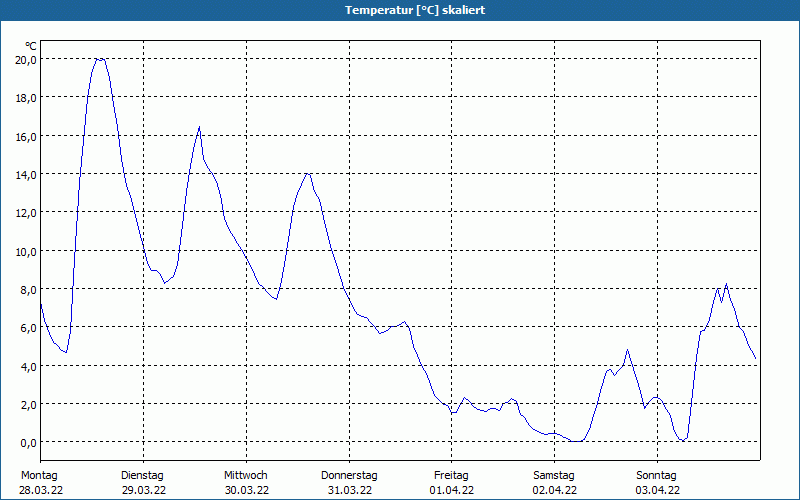Select the 29.03.22 date label
This screenshot has height=500, width=800.
tap(143, 490)
